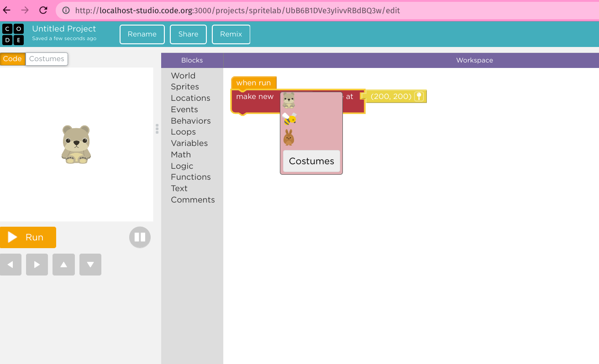Image resolution: width=599 pixels, height=364 pixels.
Task: Reload the page using the refresh icon
Action: point(43,10)
